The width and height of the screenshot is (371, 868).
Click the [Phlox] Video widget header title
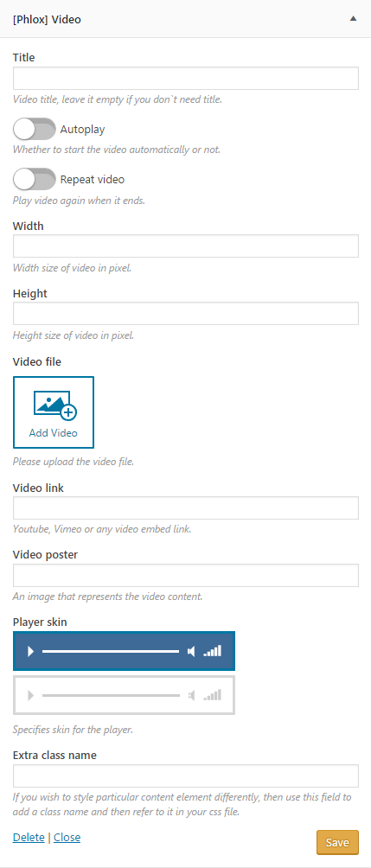click(47, 19)
